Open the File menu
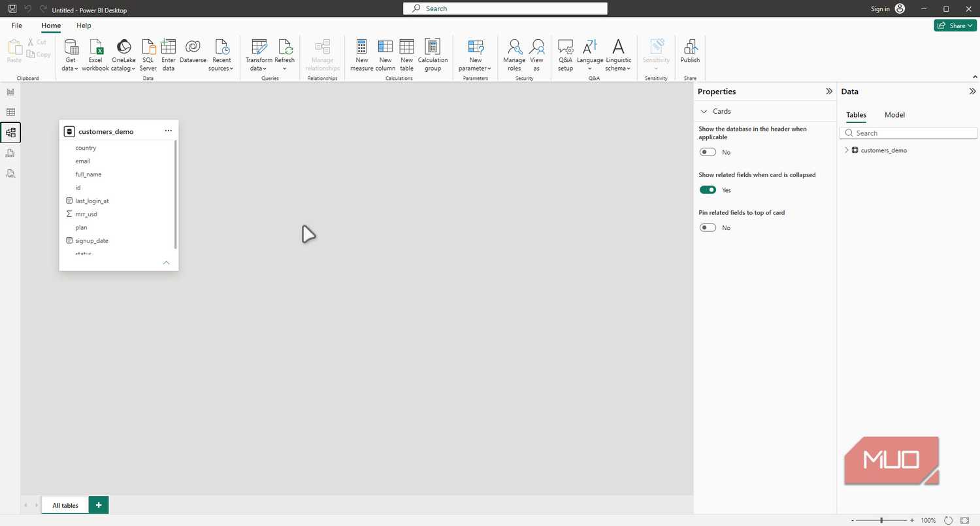This screenshot has width=980, height=526. (17, 25)
